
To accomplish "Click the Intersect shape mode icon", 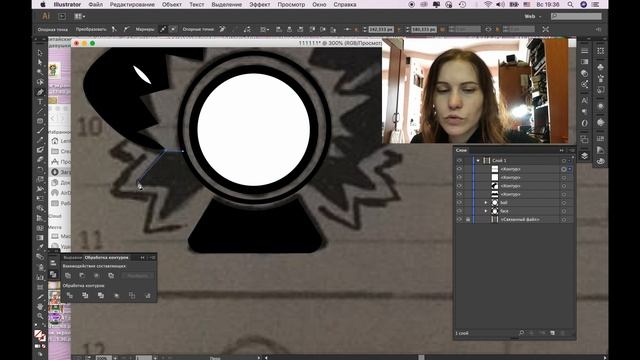I will pyautogui.click(x=97, y=276).
